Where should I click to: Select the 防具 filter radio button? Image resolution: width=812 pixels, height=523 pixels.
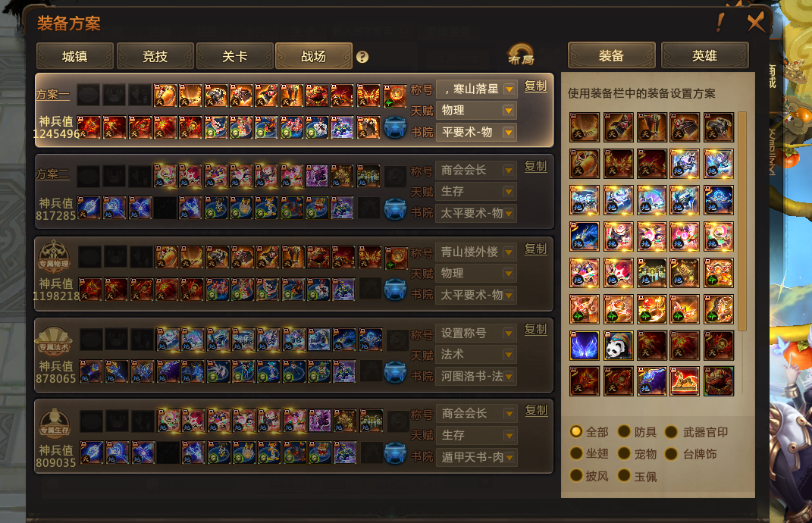pyautogui.click(x=624, y=431)
